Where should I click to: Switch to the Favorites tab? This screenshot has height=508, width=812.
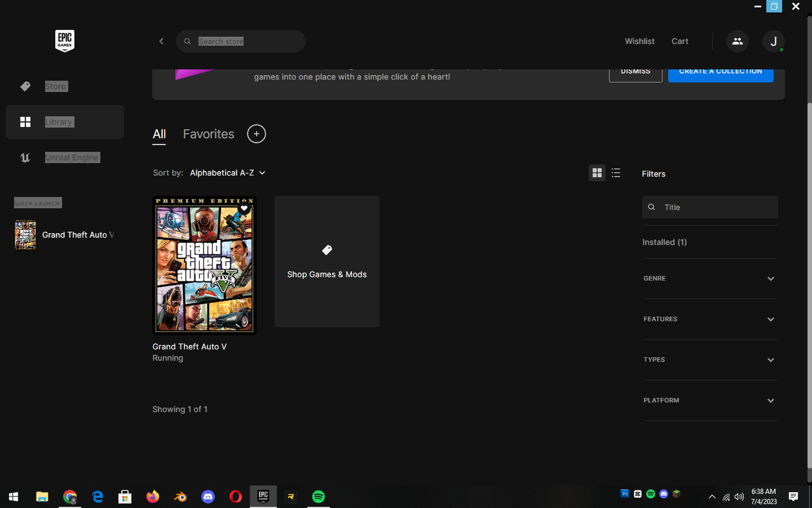[209, 134]
